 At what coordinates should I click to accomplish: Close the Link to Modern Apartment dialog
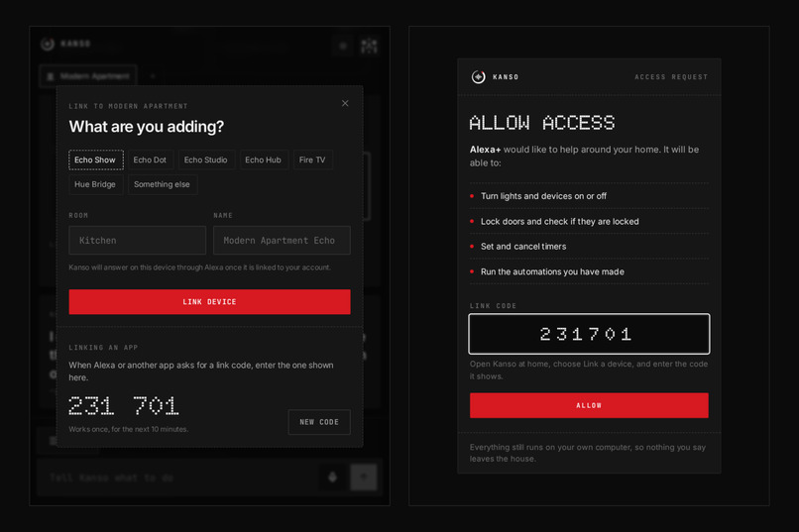click(x=345, y=103)
